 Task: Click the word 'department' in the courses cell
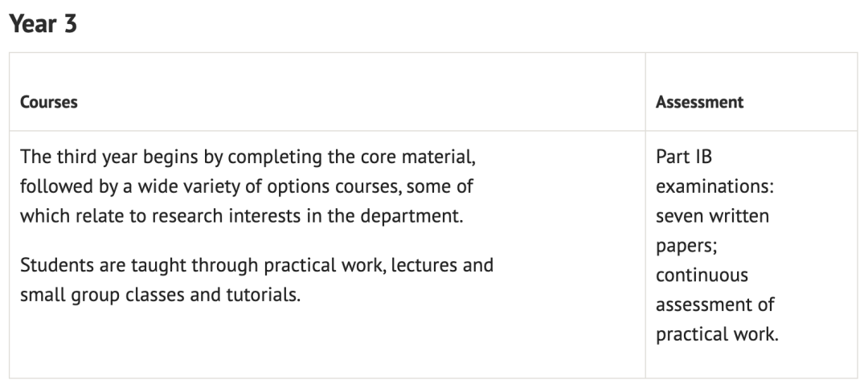pos(409,216)
